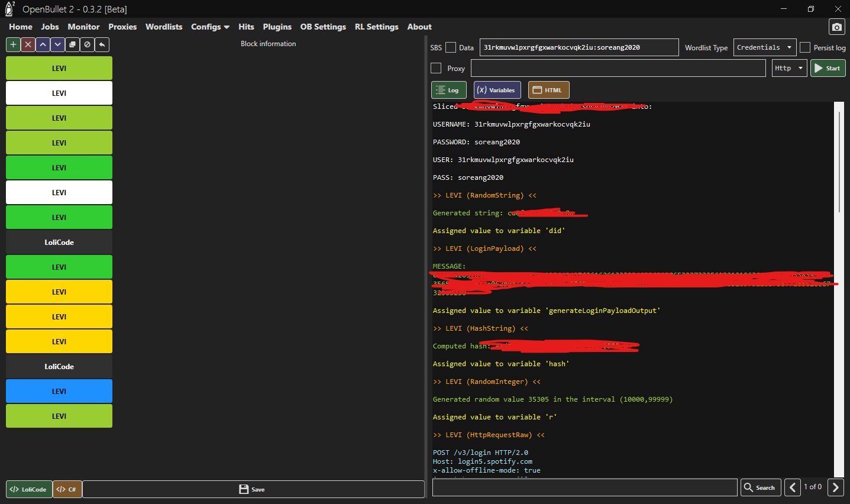This screenshot has height=504, width=850.
Task: Click the 'MESSAGE:' log line
Action: point(449,266)
